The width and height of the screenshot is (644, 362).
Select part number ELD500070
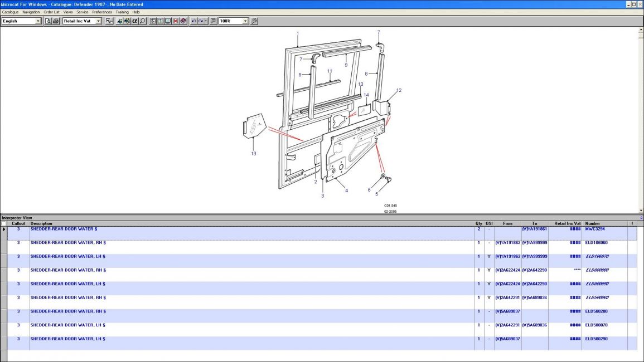pos(597,325)
